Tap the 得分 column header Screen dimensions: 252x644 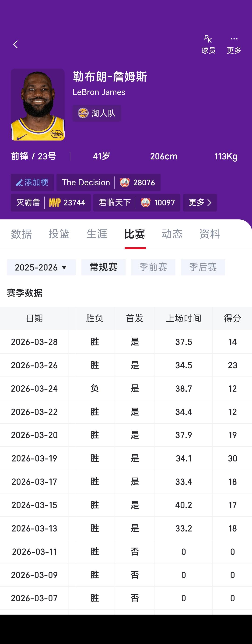[232, 319]
